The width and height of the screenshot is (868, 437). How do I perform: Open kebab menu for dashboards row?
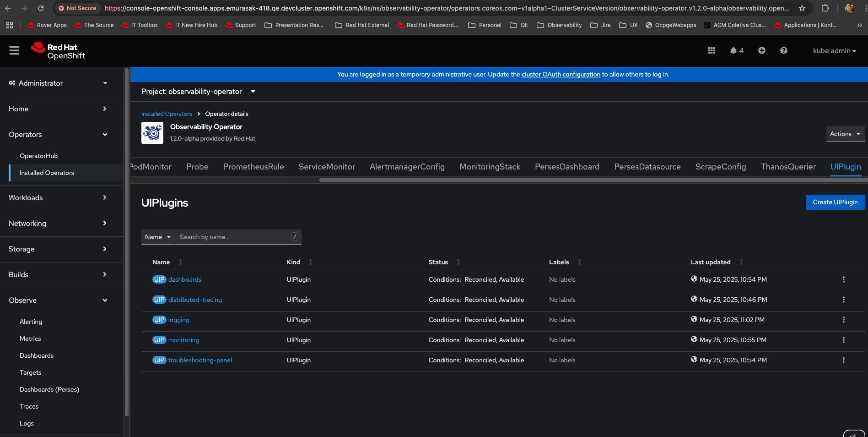pos(843,279)
